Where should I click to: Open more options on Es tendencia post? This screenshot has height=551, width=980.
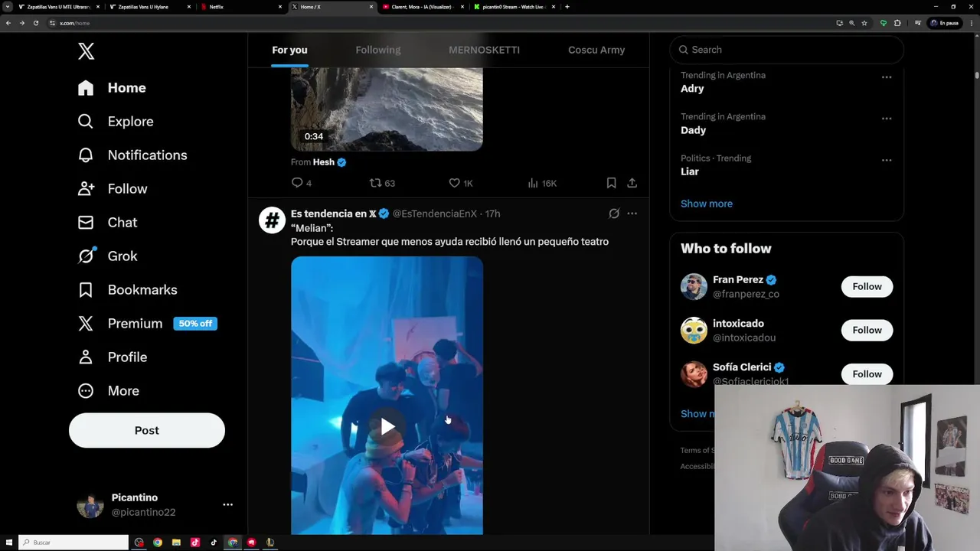[632, 214]
